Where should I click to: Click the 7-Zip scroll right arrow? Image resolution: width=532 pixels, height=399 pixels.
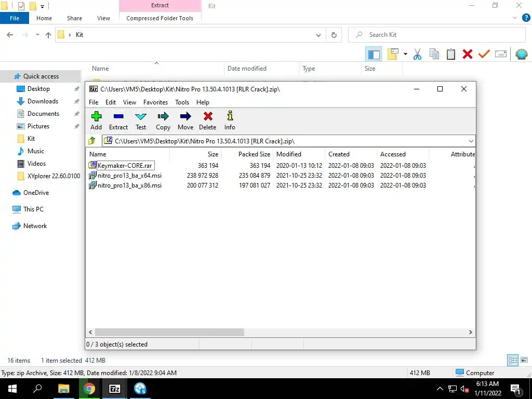pyautogui.click(x=470, y=332)
